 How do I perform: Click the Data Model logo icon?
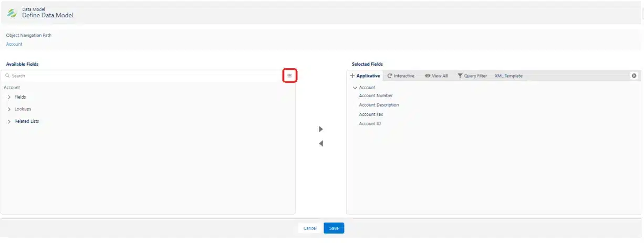(x=12, y=13)
